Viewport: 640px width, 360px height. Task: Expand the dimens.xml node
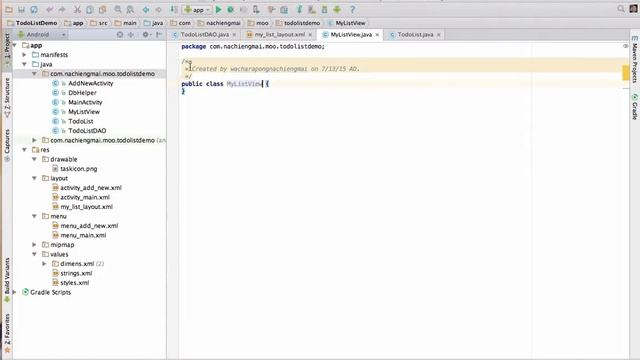[x=44, y=264]
